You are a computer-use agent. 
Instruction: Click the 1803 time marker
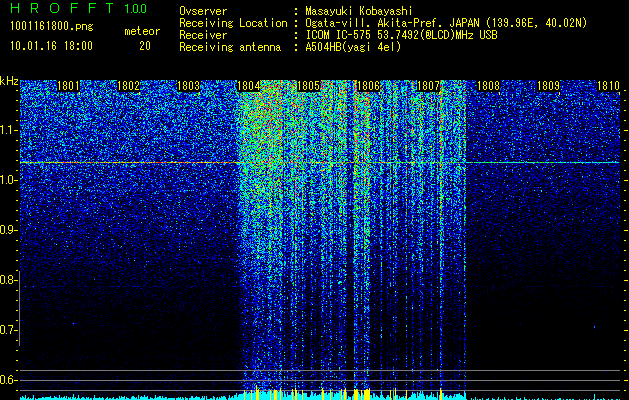[188, 86]
